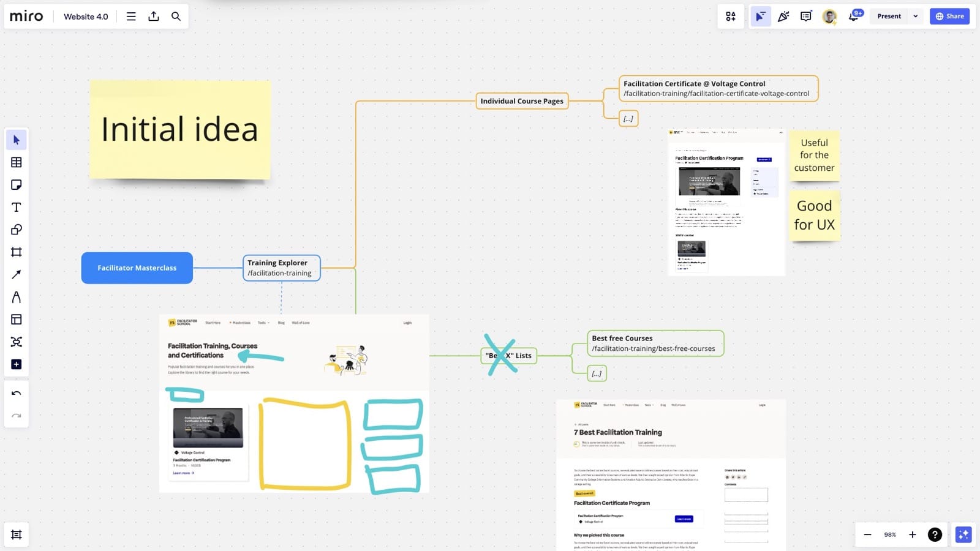
Task: Open the apps and widgets picker
Action: [731, 17]
